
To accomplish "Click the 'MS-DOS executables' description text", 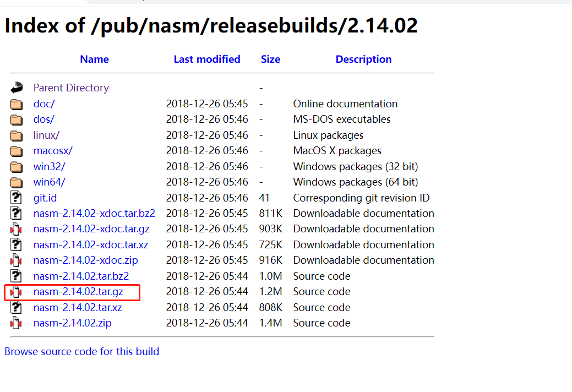I will coord(342,119).
